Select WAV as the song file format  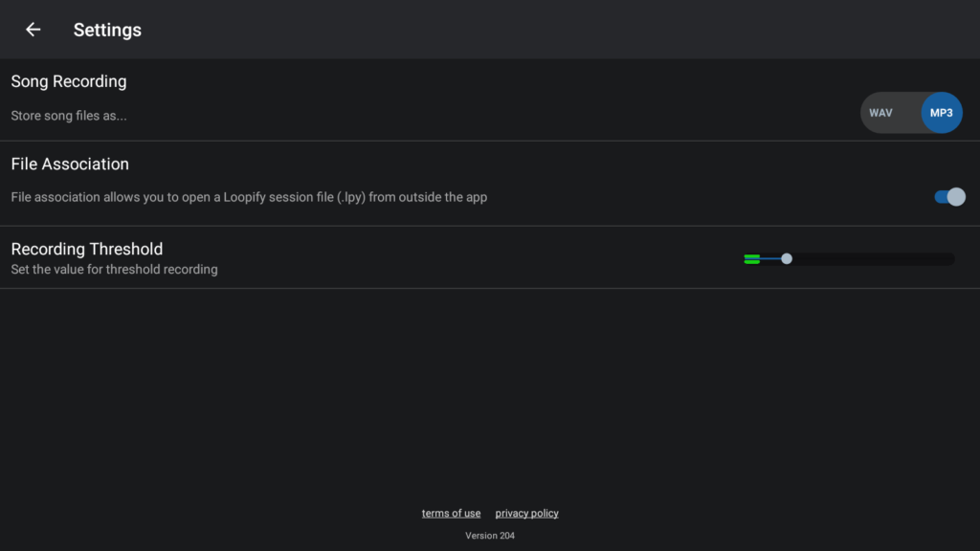[880, 113]
